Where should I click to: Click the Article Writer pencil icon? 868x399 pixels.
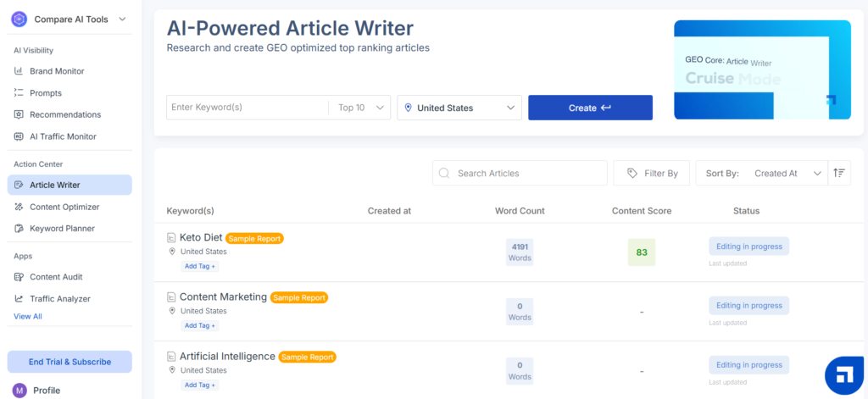pyautogui.click(x=19, y=185)
